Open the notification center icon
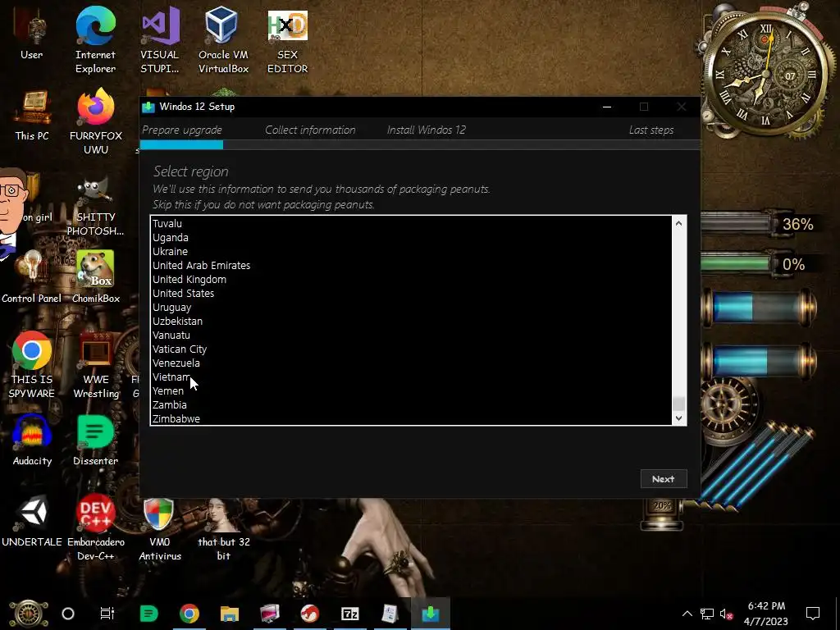Image resolution: width=840 pixels, height=630 pixels. click(813, 614)
